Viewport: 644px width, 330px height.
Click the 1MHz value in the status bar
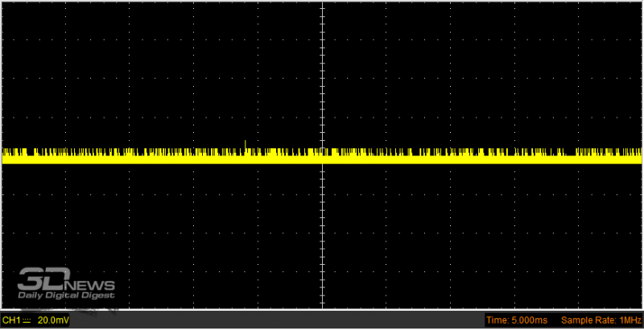[630, 320]
